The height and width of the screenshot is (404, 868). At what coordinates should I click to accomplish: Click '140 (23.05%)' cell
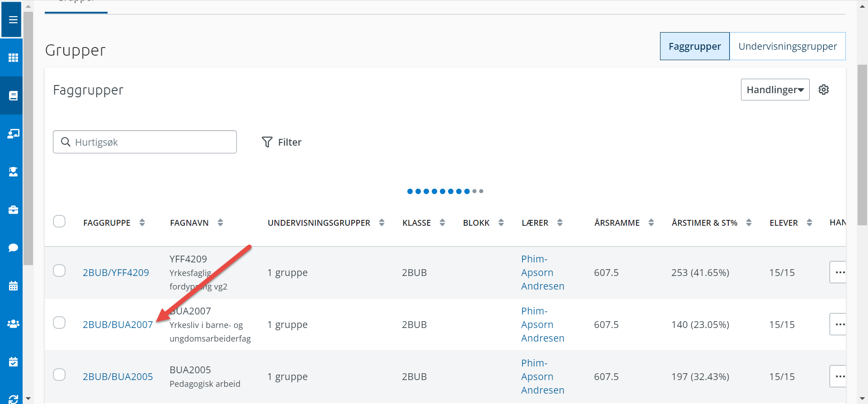point(700,324)
